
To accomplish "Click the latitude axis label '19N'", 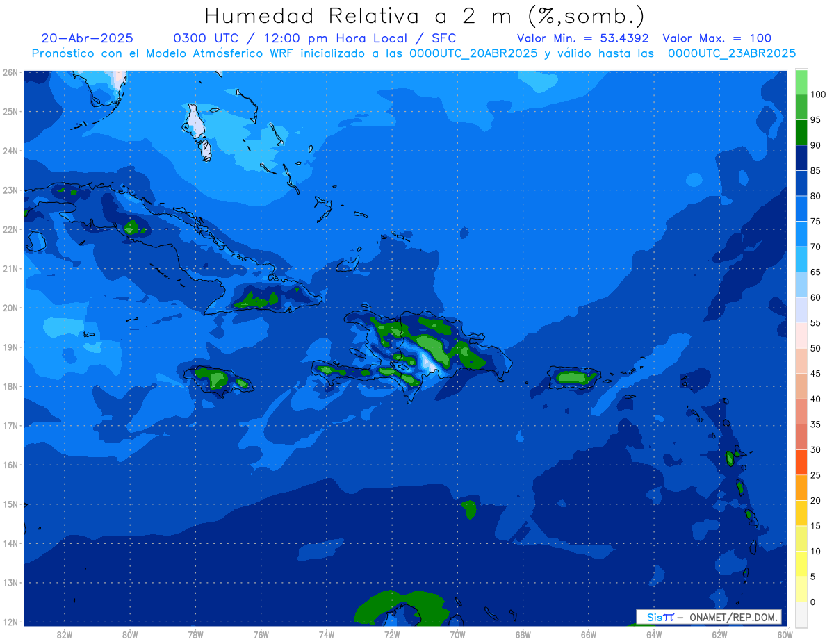I will tap(10, 347).
